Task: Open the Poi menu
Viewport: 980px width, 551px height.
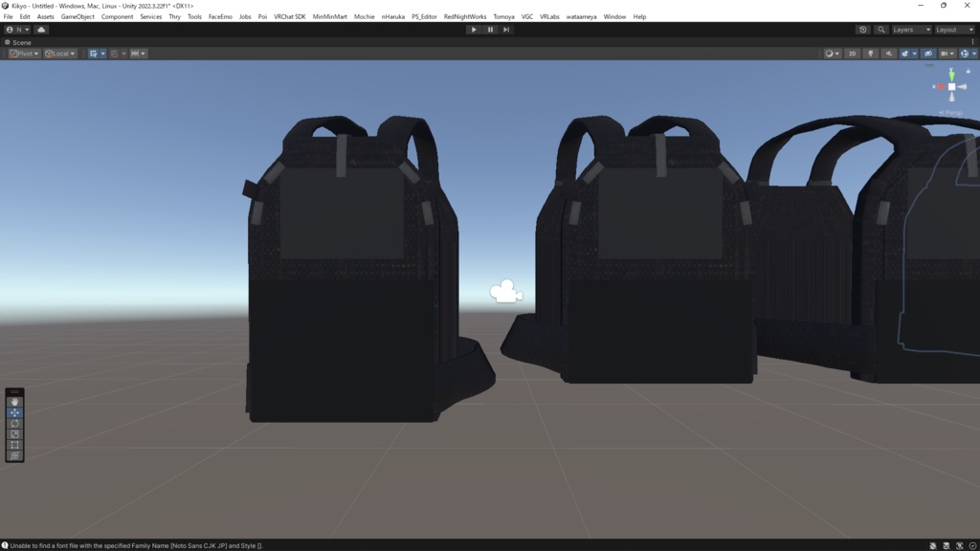Action: coord(262,17)
